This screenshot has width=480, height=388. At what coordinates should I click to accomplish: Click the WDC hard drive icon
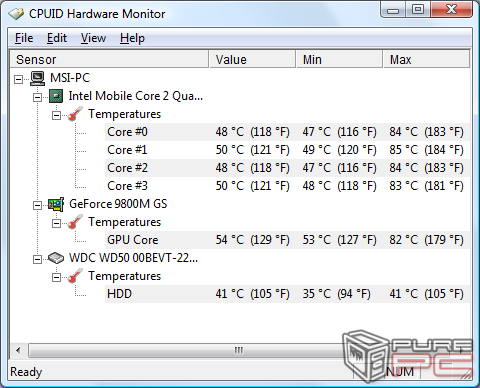(x=56, y=258)
